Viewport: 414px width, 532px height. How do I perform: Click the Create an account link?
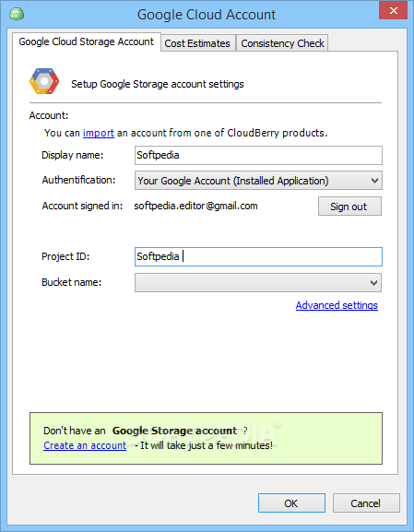[x=85, y=445]
